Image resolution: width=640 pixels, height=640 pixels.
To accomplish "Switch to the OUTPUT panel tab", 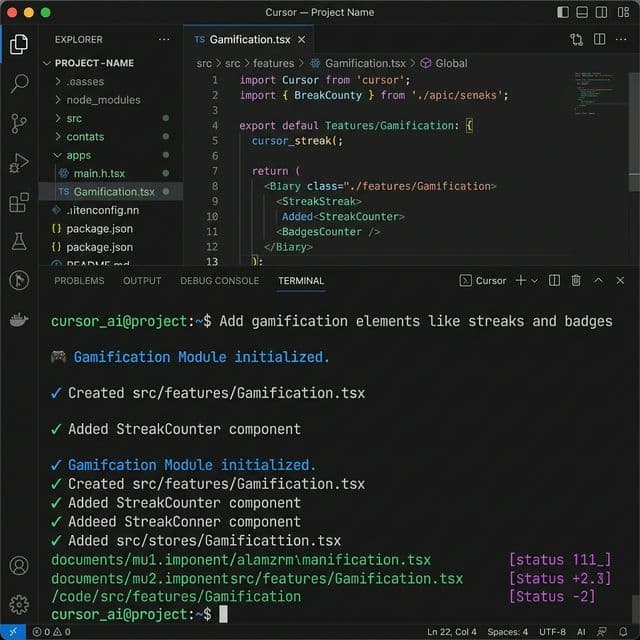I will (x=142, y=281).
